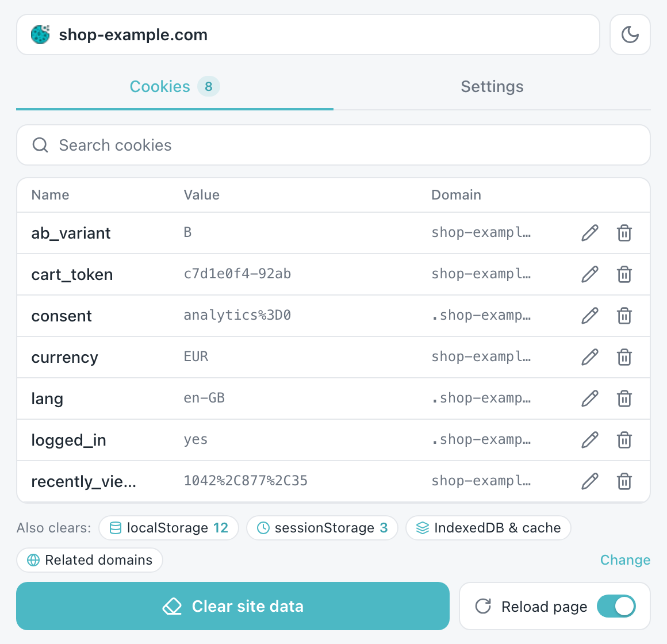Click the localStorage 12 chip

[x=169, y=528]
